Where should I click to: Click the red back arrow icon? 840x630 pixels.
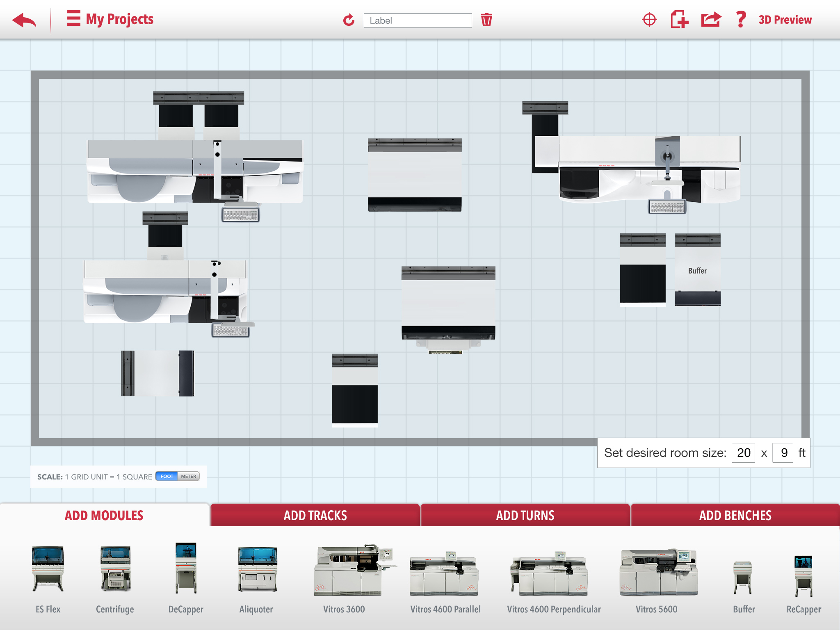24,20
